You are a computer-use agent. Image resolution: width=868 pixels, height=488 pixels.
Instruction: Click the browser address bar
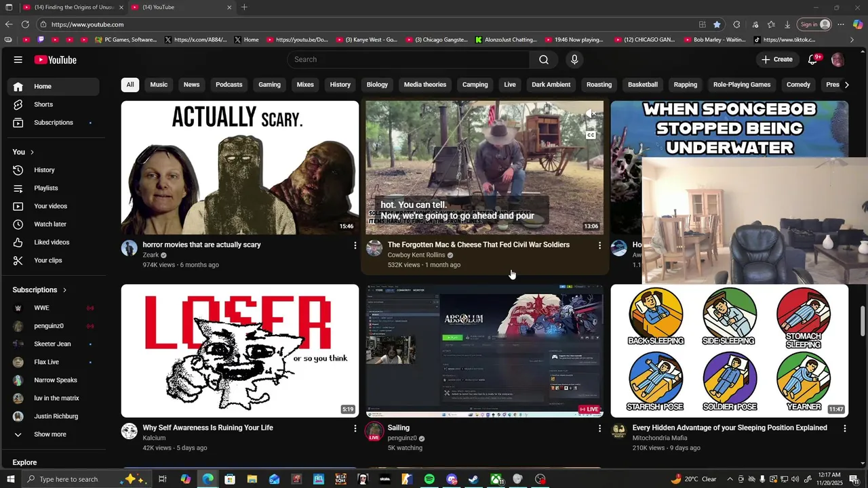pyautogui.click(x=366, y=24)
